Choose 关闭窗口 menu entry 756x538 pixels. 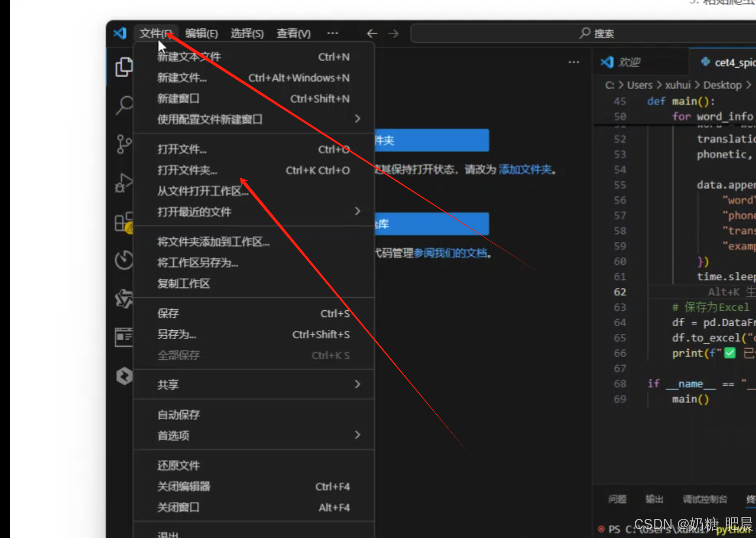tap(254, 507)
